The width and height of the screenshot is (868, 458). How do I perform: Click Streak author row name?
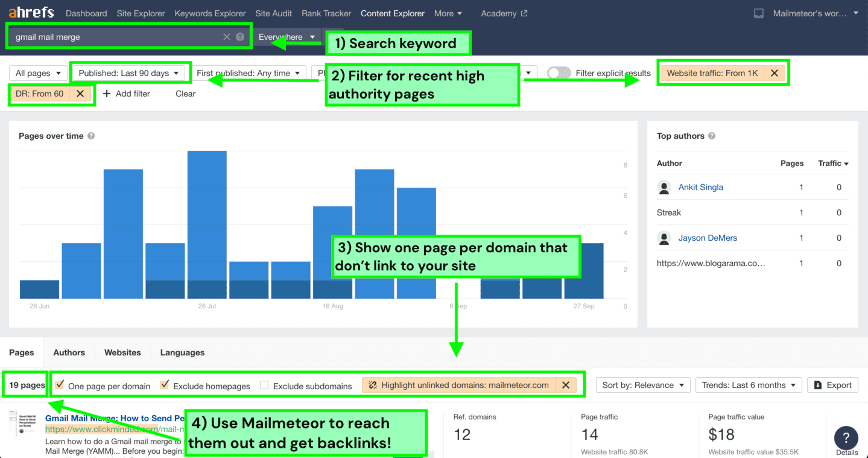[669, 212]
